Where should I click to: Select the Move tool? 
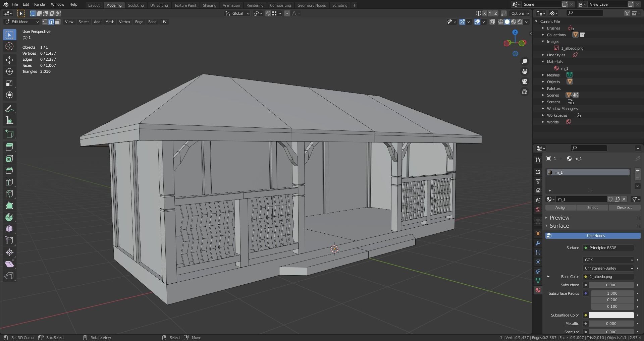(x=9, y=60)
